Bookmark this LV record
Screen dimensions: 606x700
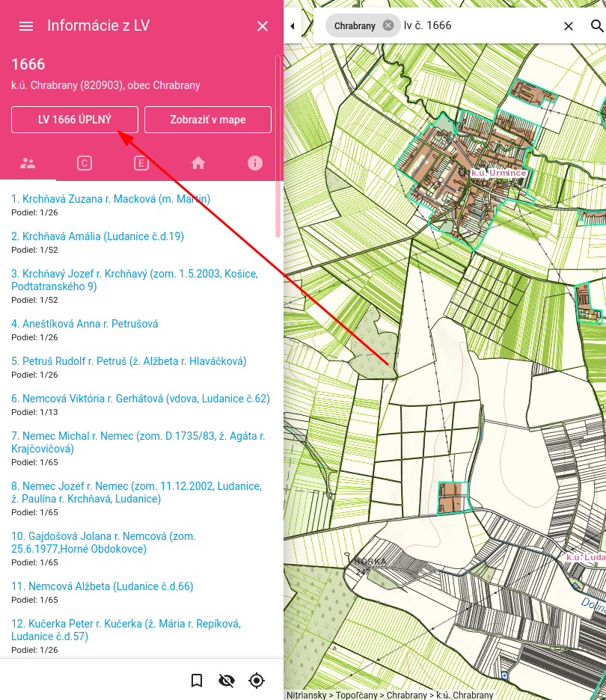pyautogui.click(x=197, y=680)
